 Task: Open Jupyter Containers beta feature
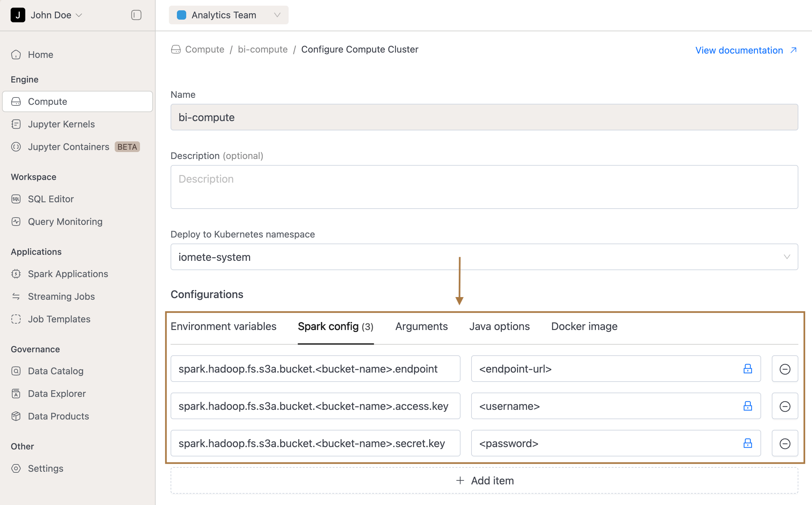(68, 147)
